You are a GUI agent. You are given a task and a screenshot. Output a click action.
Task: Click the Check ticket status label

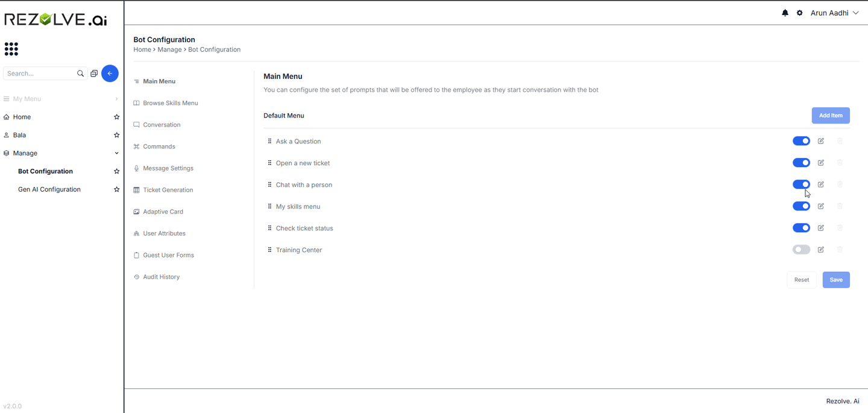[x=304, y=228]
